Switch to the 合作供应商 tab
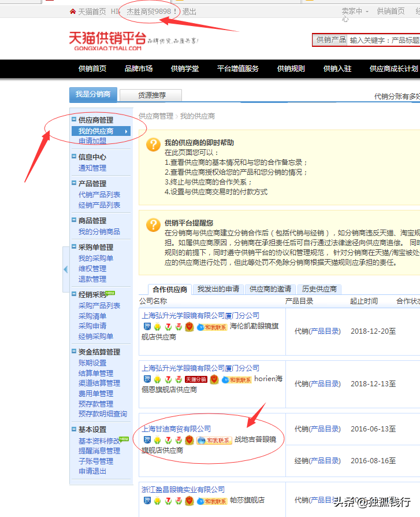The width and height of the screenshot is (420, 517). [170, 290]
